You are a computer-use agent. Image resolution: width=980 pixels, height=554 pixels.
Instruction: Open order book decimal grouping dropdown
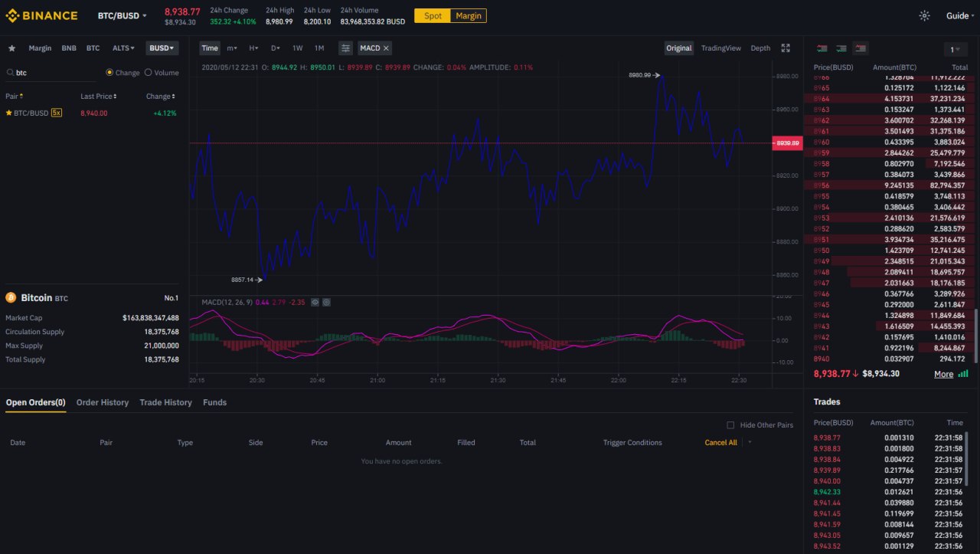click(x=955, y=49)
